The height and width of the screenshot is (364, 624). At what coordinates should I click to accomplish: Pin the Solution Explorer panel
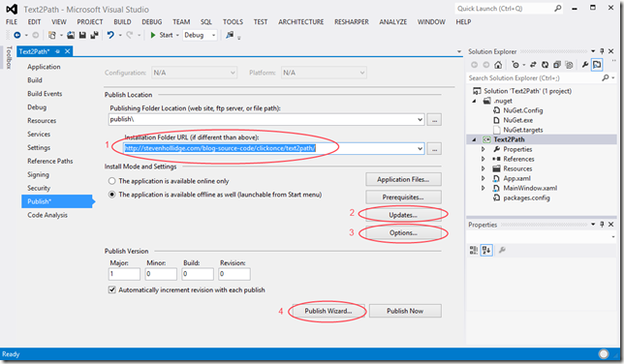[602, 51]
